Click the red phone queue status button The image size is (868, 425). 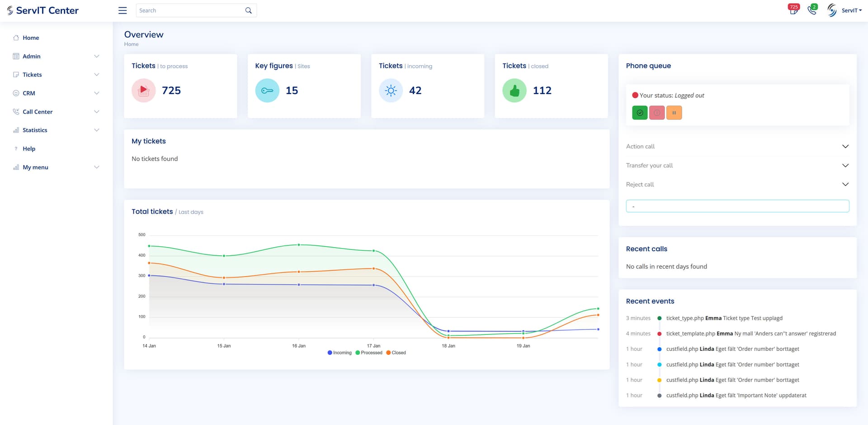657,113
